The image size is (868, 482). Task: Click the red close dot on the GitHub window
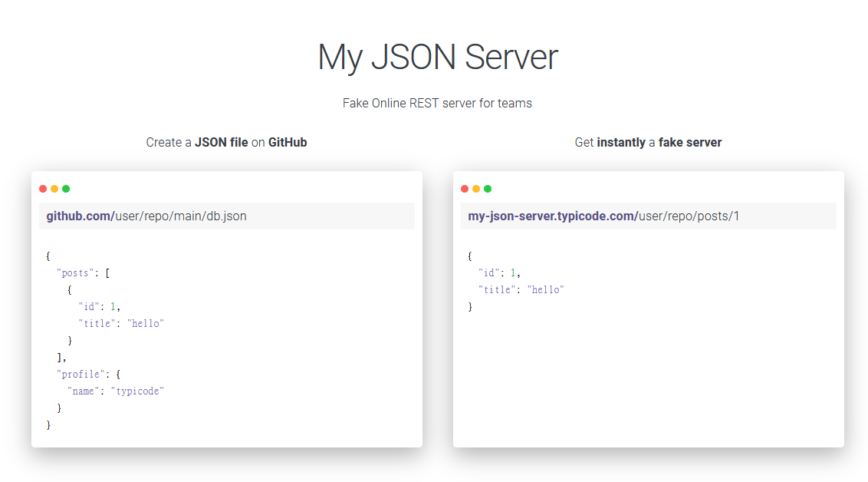43,188
